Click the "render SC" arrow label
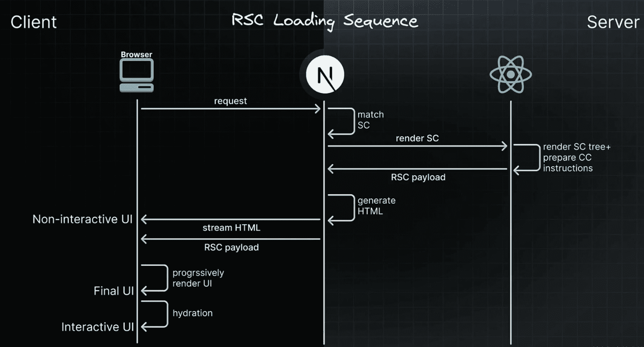 point(417,138)
